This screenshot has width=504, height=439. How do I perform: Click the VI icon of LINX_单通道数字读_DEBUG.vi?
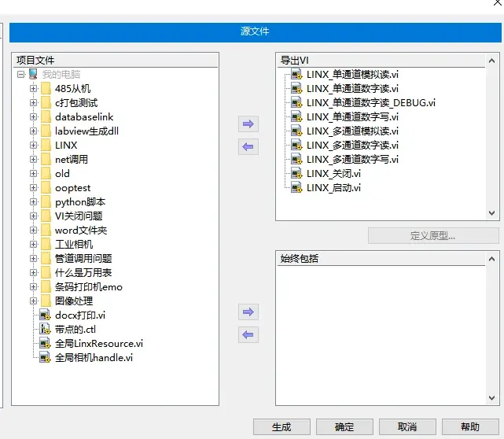296,102
